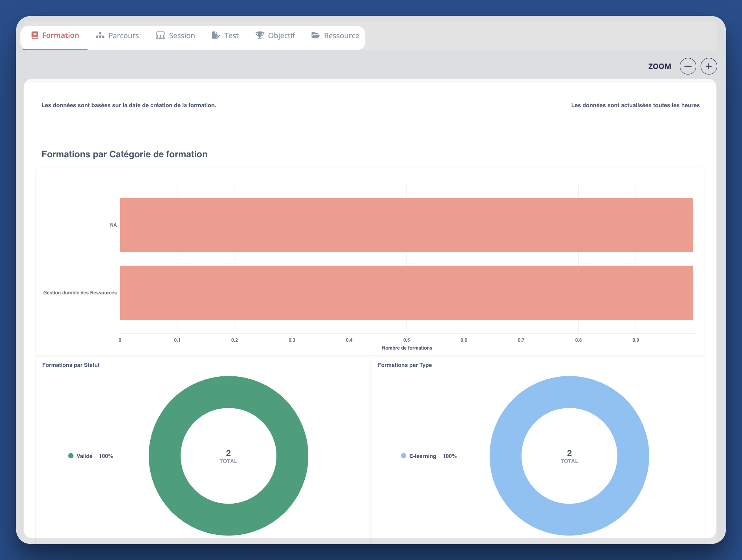Switch to the Session tab
Image resolution: width=742 pixels, height=560 pixels.
click(176, 35)
